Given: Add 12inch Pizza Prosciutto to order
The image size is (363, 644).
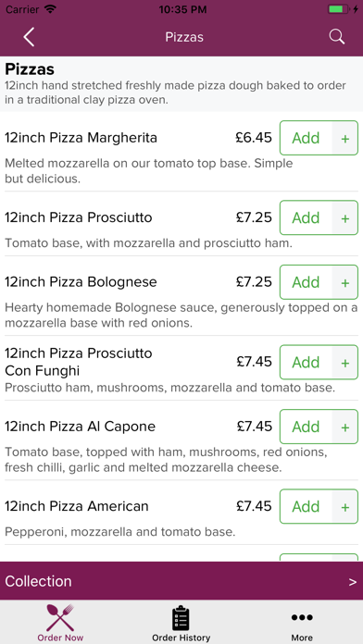Looking at the screenshot, I should pos(306,217).
